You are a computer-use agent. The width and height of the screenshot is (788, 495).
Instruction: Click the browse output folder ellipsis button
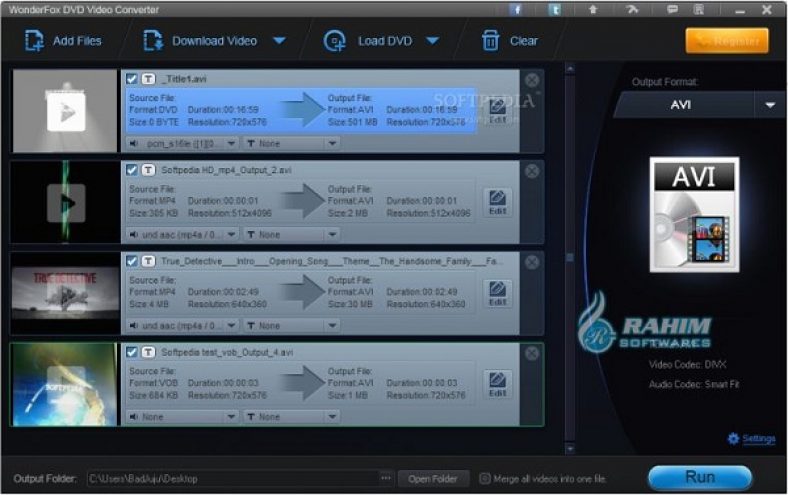(386, 478)
